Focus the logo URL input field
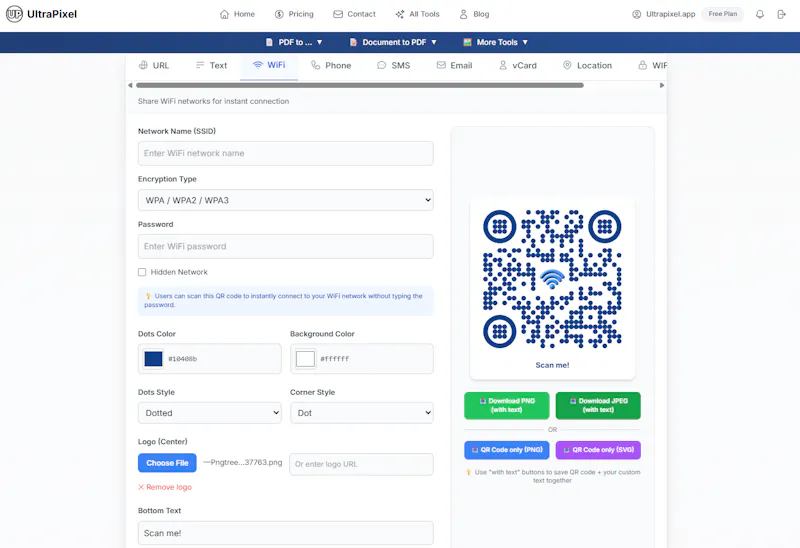The width and height of the screenshot is (800, 548). pos(361,464)
